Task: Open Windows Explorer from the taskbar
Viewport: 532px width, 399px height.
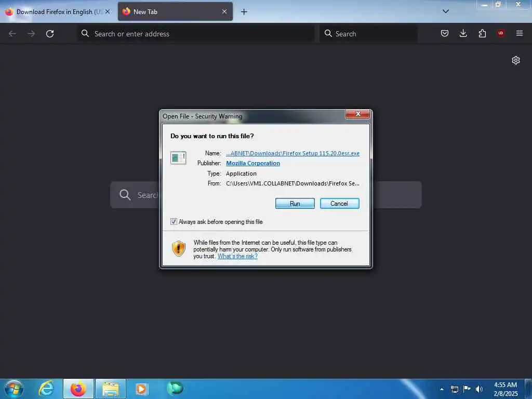Action: pos(111,389)
